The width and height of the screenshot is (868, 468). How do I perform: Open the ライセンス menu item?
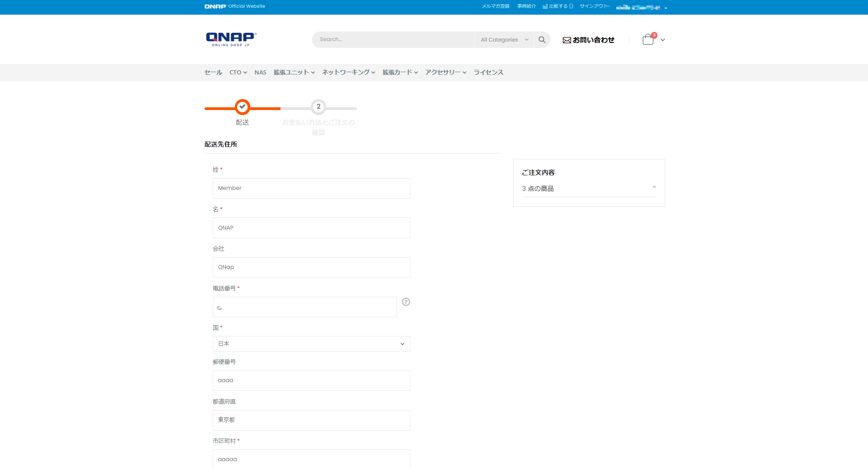488,73
